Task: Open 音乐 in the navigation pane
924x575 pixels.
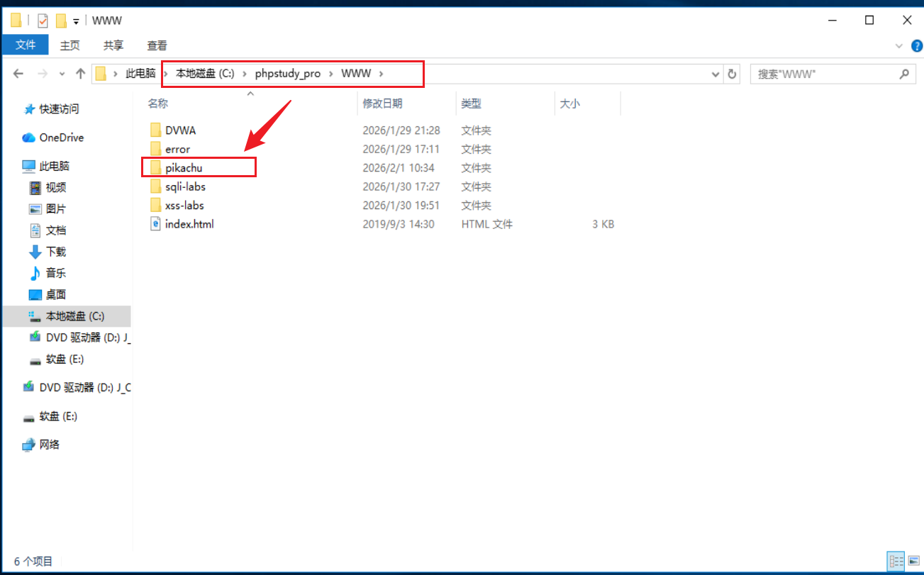Action: click(56, 273)
